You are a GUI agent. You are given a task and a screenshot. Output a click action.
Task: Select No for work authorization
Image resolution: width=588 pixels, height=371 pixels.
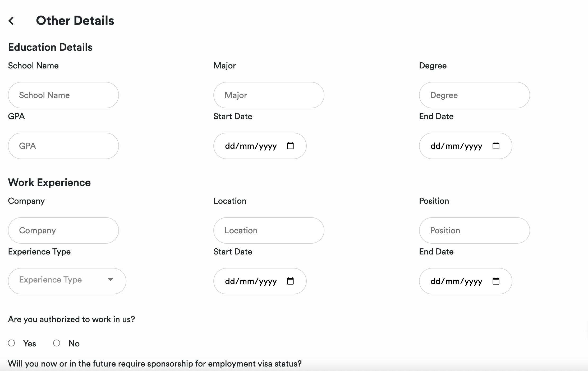click(56, 343)
